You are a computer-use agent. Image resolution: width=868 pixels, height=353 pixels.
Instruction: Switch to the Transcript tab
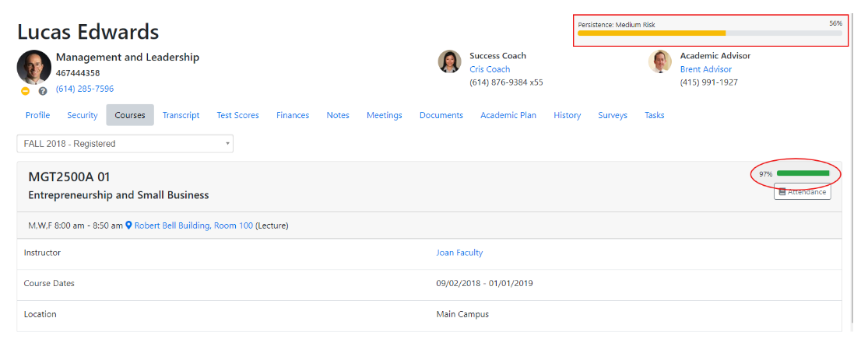[x=181, y=115]
